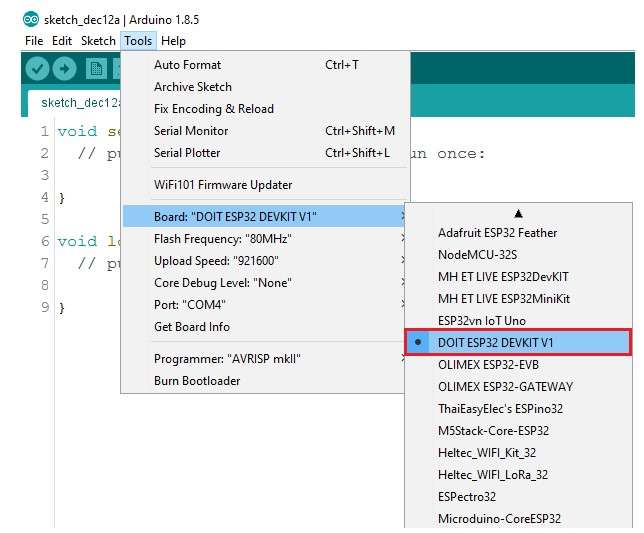The height and width of the screenshot is (533, 644).
Task: Select OLIMEX ESP32-GATEWAY board
Action: click(x=518, y=387)
